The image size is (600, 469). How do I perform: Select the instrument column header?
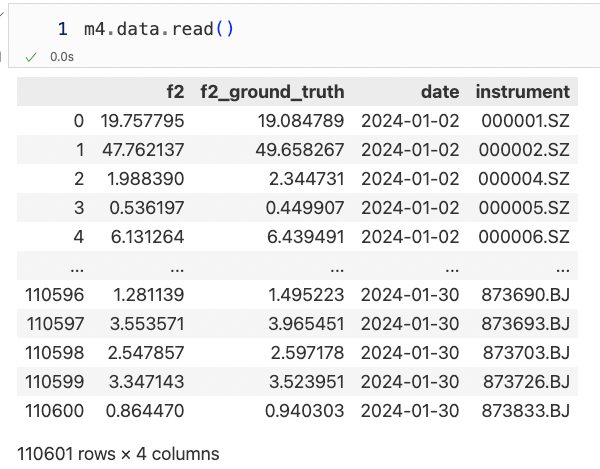(522, 92)
